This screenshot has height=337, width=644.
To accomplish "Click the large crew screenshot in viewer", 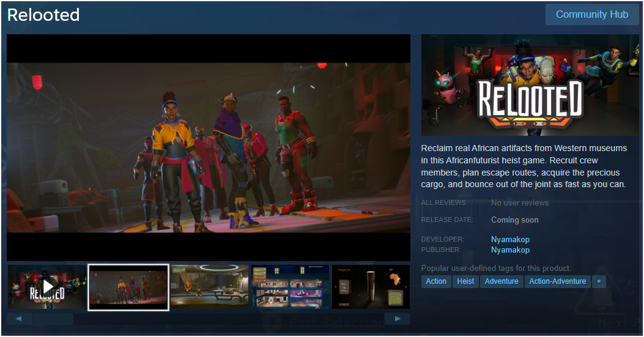I will coord(209,147).
